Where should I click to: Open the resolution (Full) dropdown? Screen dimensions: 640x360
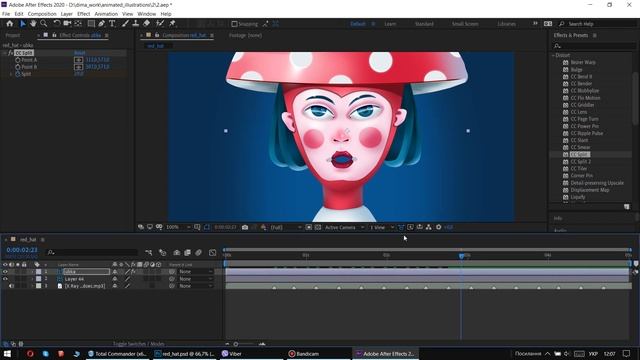285,227
